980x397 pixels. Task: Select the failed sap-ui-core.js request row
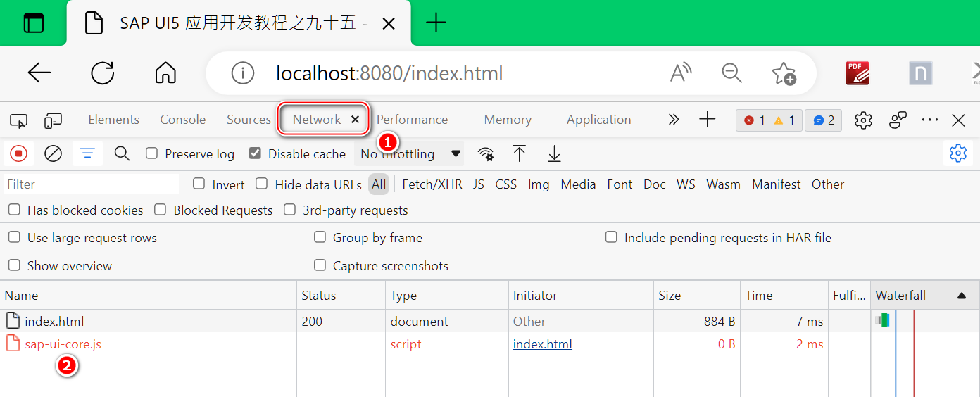[436, 344]
